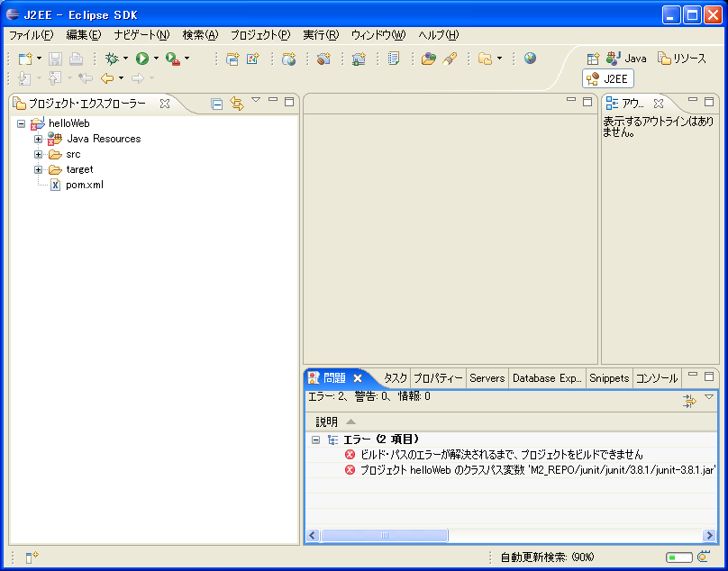
Task: Open the web browser globe icon
Action: point(530,59)
